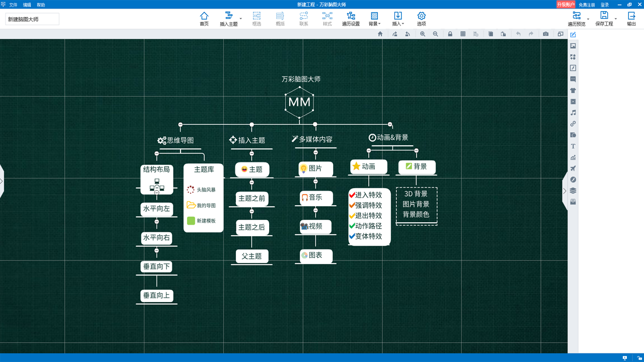Expand the right side panel arrow
The width and height of the screenshot is (644, 362).
point(565,191)
